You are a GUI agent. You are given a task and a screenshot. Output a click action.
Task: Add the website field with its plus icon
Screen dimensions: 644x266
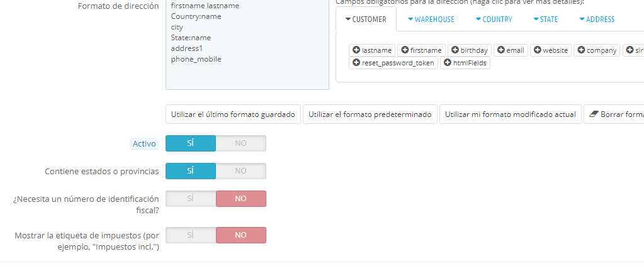(537, 50)
